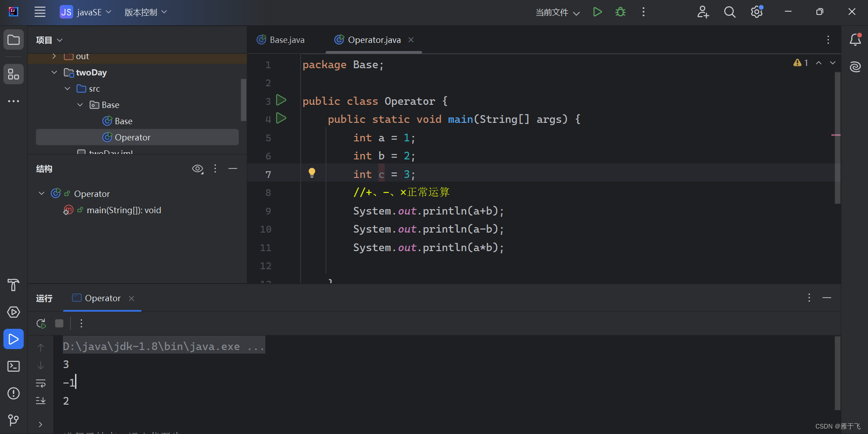Click the java.exe command line in console
This screenshot has height=434, width=868.
pos(164,346)
